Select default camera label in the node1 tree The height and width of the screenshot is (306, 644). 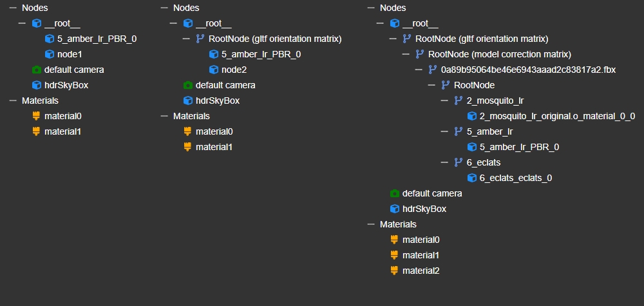click(x=74, y=70)
